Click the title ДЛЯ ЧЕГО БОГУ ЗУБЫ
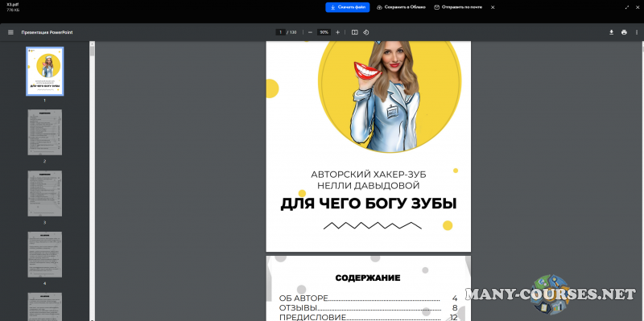 point(369,204)
